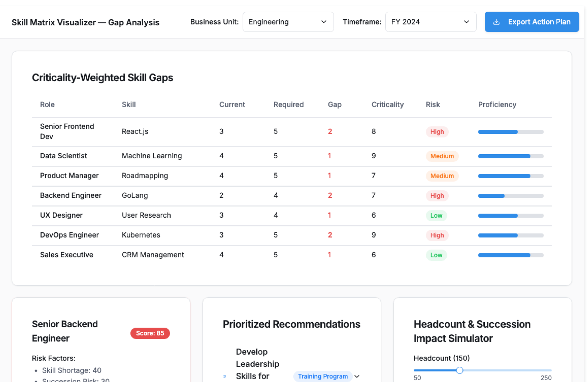Click the Kubernetes High risk badge
This screenshot has height=382, width=588.
pos(437,235)
